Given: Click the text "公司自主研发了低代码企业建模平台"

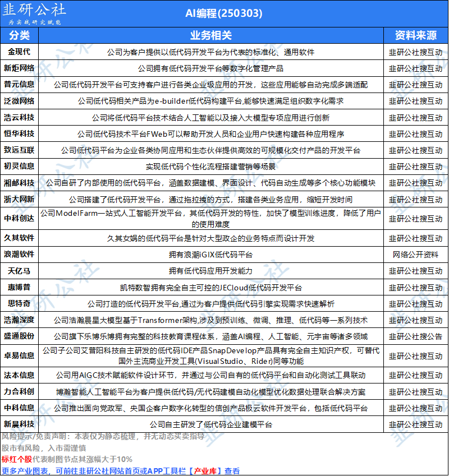Looking at the screenshot, I should click(210, 424).
